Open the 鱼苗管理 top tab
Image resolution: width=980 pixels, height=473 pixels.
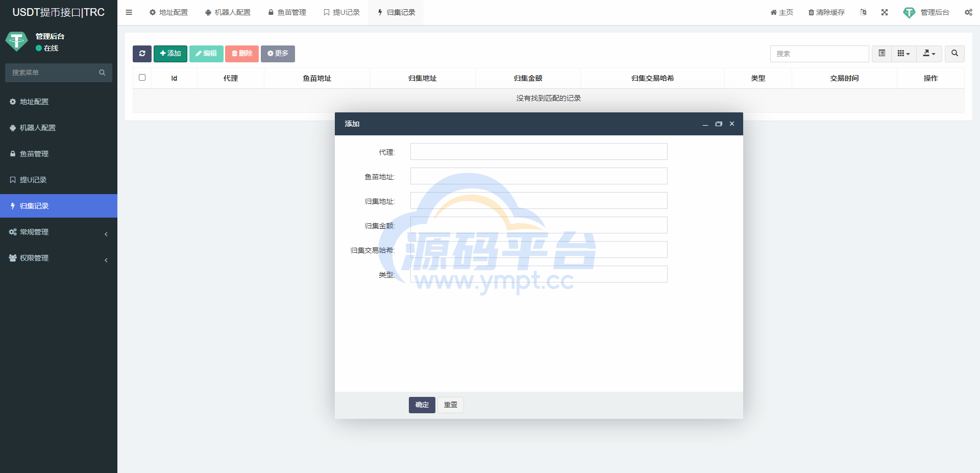coord(287,12)
